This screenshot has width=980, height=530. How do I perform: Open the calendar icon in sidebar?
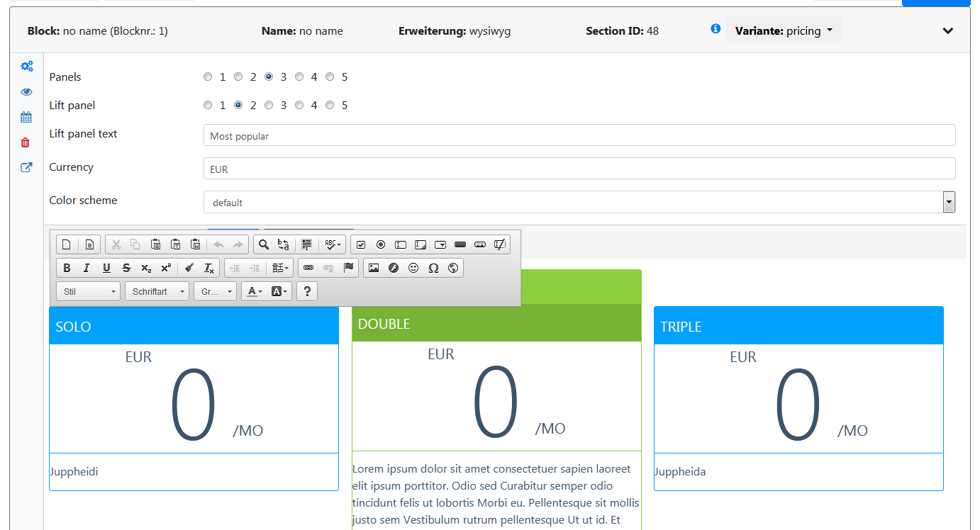(26, 118)
